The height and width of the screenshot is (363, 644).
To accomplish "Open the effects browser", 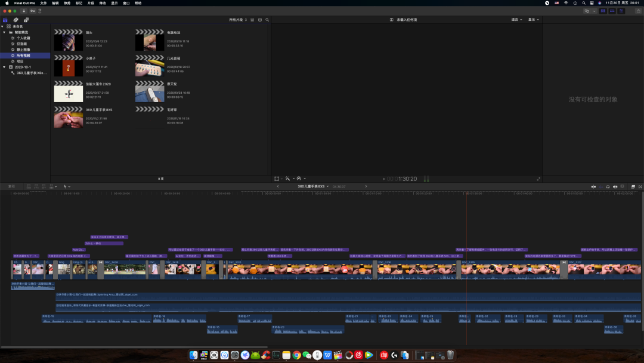I will pos(633,187).
